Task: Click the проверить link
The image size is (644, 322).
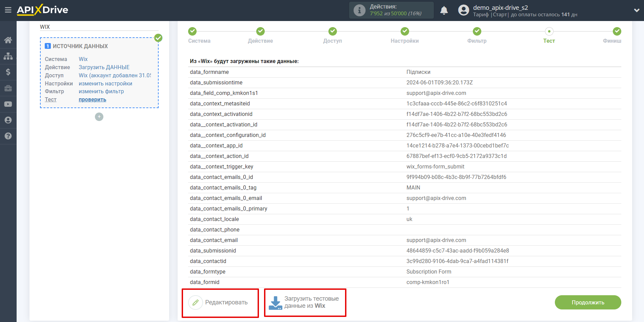Action: 93,100
